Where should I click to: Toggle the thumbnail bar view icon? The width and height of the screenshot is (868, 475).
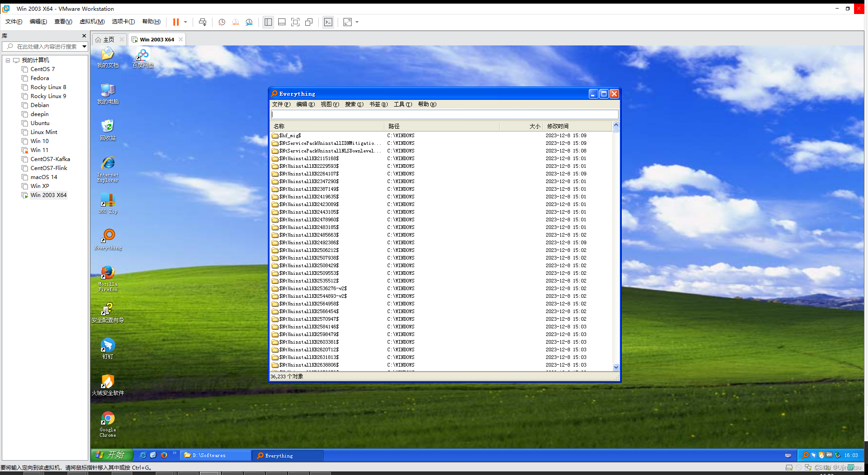point(282,22)
